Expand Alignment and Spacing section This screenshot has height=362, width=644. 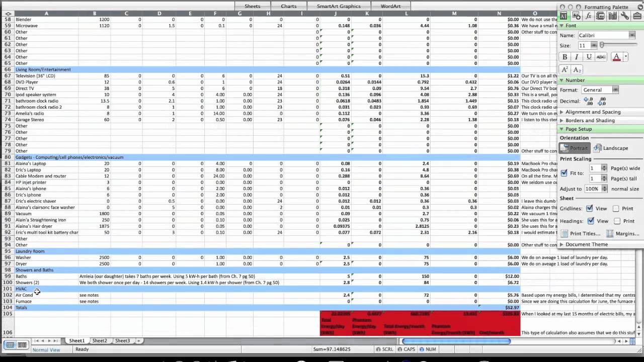point(562,112)
